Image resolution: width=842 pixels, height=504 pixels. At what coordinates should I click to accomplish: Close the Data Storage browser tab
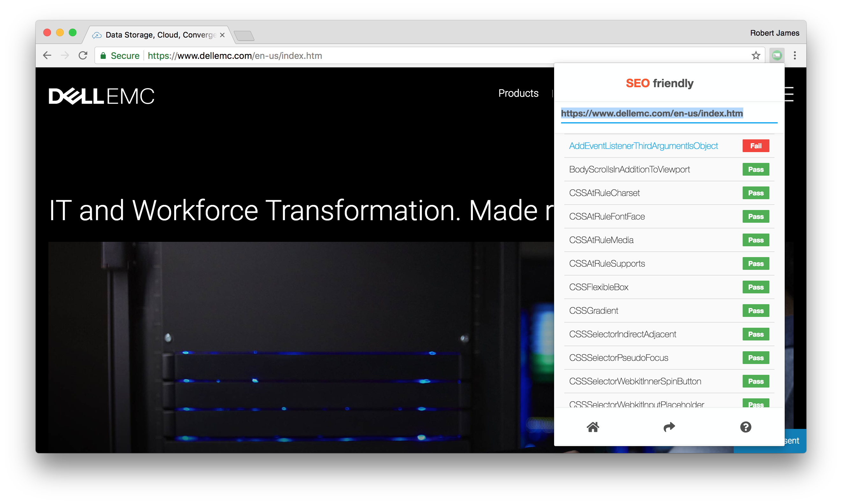pyautogui.click(x=222, y=35)
